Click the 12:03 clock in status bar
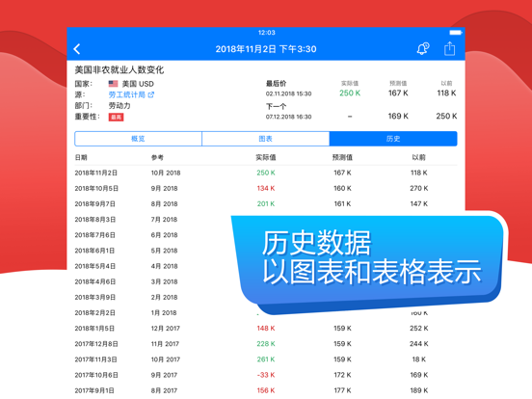532x399 pixels. click(x=266, y=33)
